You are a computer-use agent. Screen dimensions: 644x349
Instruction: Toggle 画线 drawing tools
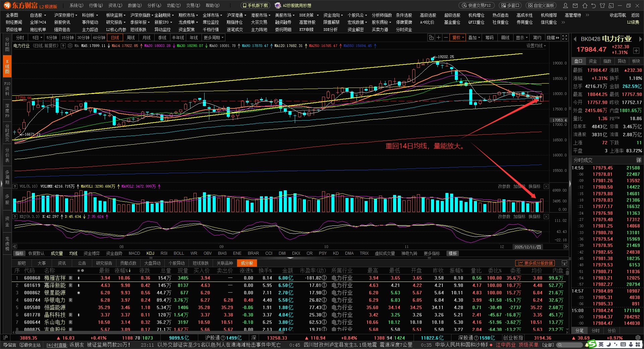[505, 38]
